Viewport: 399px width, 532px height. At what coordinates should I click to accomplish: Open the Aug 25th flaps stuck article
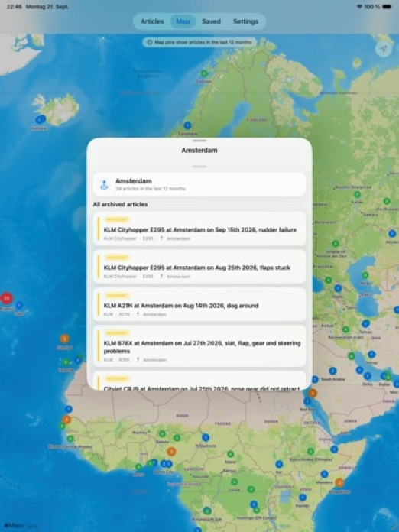point(199,267)
